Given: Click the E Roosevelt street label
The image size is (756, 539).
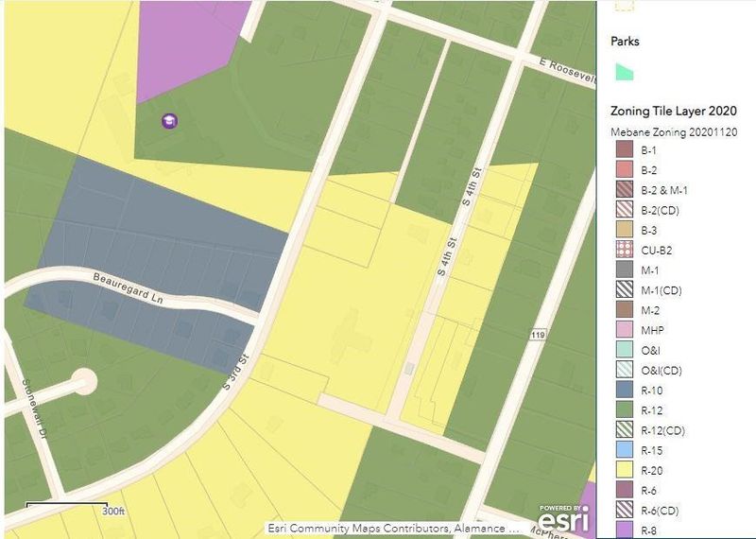Looking at the screenshot, I should click(x=568, y=73).
